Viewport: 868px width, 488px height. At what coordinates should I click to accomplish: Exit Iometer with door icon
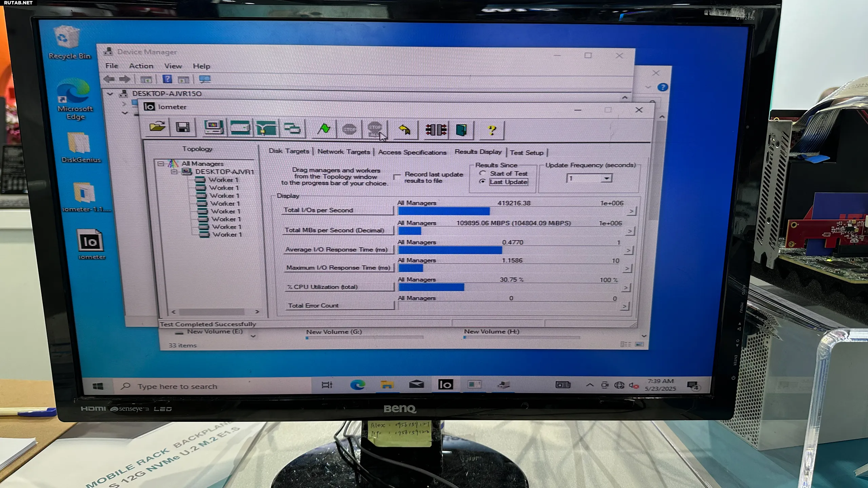click(x=461, y=130)
